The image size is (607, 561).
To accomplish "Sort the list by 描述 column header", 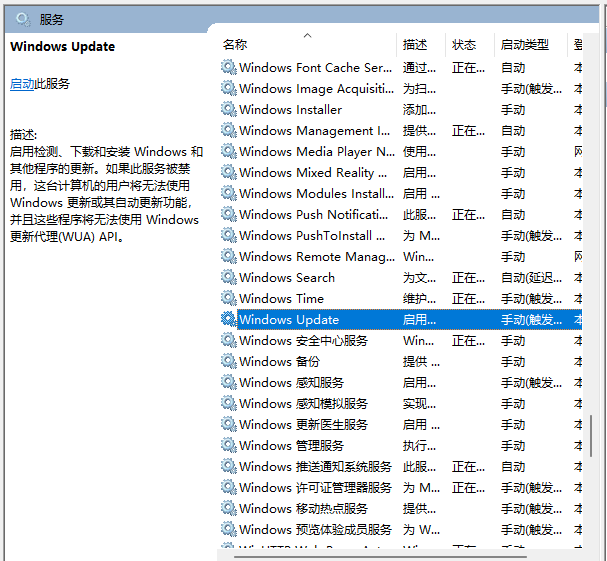I will [415, 45].
